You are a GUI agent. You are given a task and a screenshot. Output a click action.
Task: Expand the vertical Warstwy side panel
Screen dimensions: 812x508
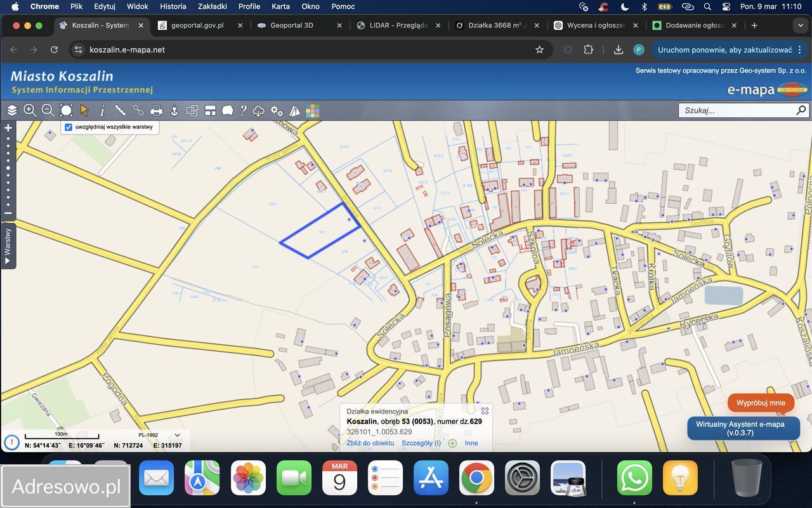[8, 246]
